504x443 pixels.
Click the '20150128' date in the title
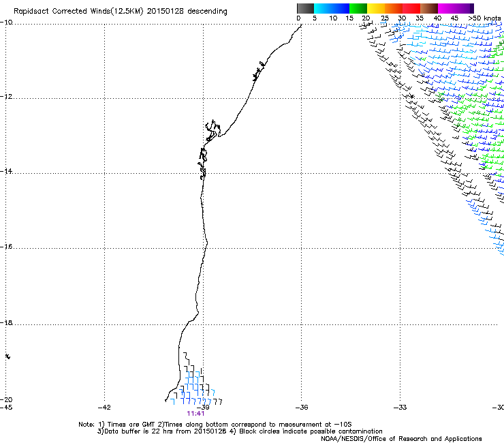click(x=166, y=11)
